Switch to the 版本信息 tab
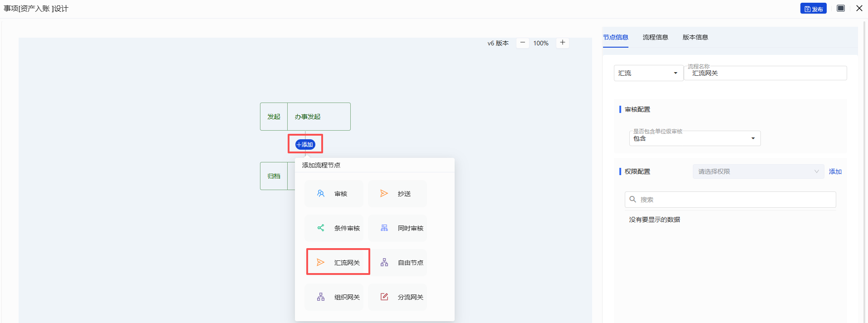Image resolution: width=868 pixels, height=323 pixels. pyautogui.click(x=695, y=37)
